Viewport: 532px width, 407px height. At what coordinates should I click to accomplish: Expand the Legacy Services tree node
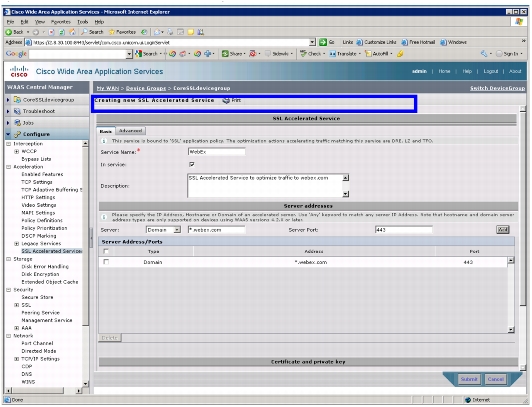coord(16,244)
